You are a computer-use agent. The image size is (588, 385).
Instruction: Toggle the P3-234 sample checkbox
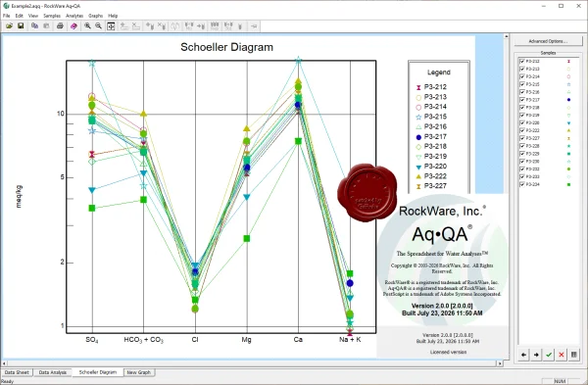tap(522, 184)
